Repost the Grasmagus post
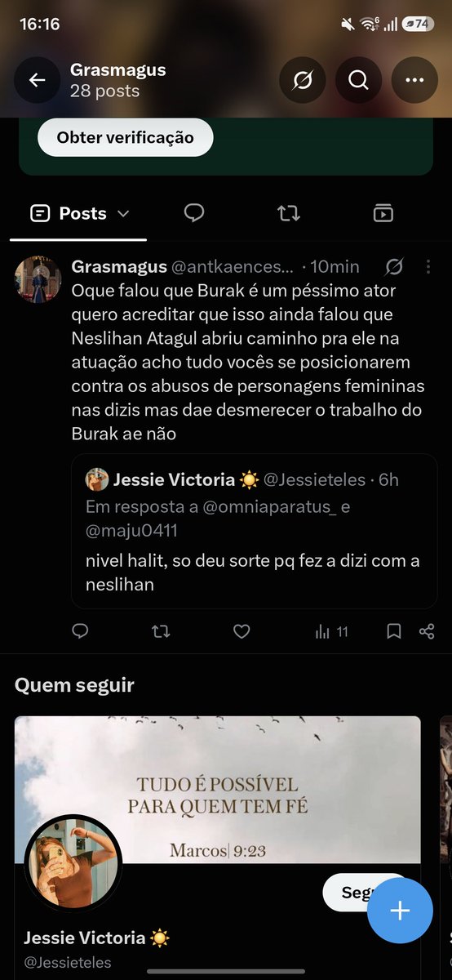Viewport: 452px width, 980px height. [161, 631]
